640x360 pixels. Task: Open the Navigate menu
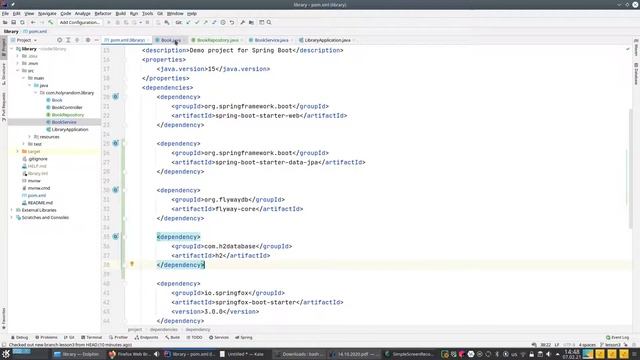(x=47, y=13)
